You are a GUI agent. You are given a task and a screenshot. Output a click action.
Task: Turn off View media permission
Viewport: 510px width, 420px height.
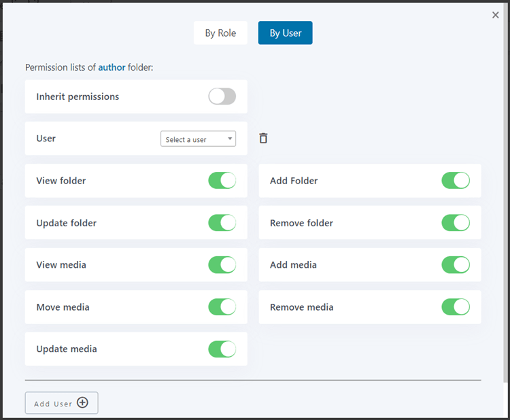coord(222,265)
